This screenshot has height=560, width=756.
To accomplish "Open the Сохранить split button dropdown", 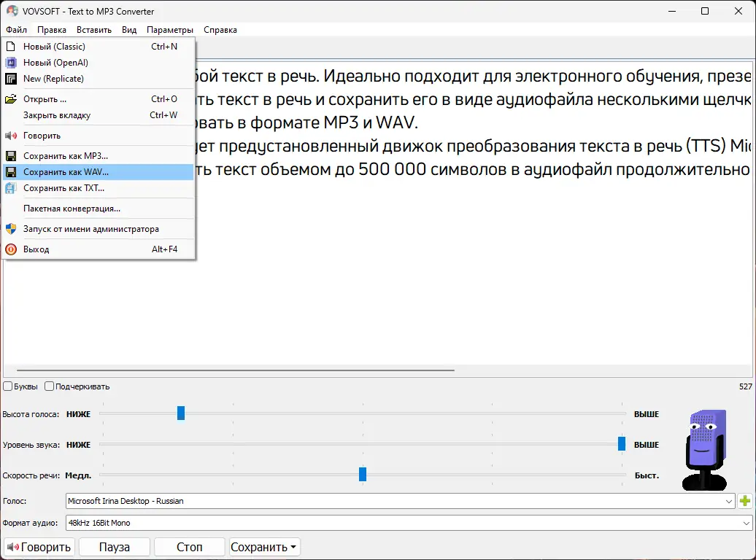I will tap(293, 547).
